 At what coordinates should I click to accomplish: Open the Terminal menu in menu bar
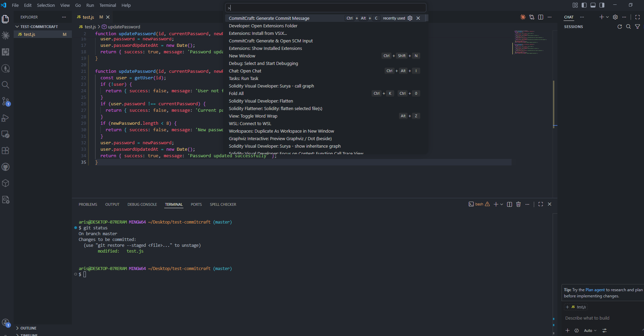108,5
